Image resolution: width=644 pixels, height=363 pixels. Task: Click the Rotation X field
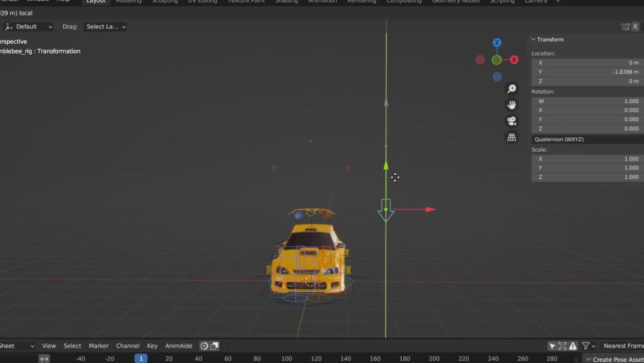click(588, 110)
